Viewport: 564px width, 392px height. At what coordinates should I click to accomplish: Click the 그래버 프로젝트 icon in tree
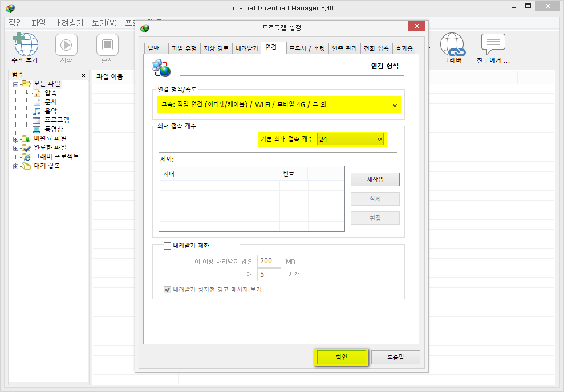[26, 157]
